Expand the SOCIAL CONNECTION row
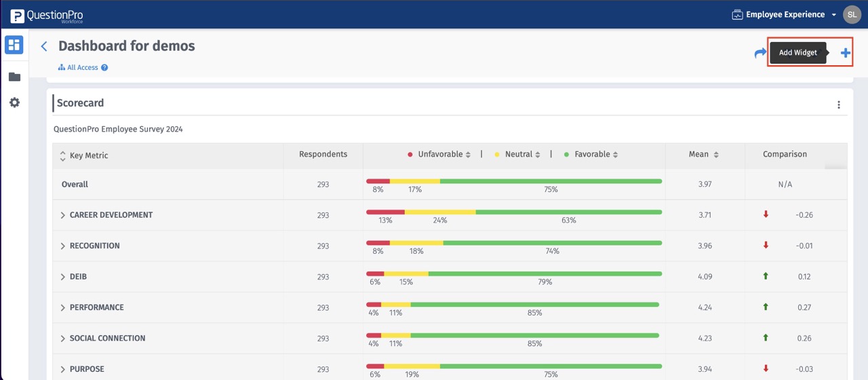 point(63,339)
